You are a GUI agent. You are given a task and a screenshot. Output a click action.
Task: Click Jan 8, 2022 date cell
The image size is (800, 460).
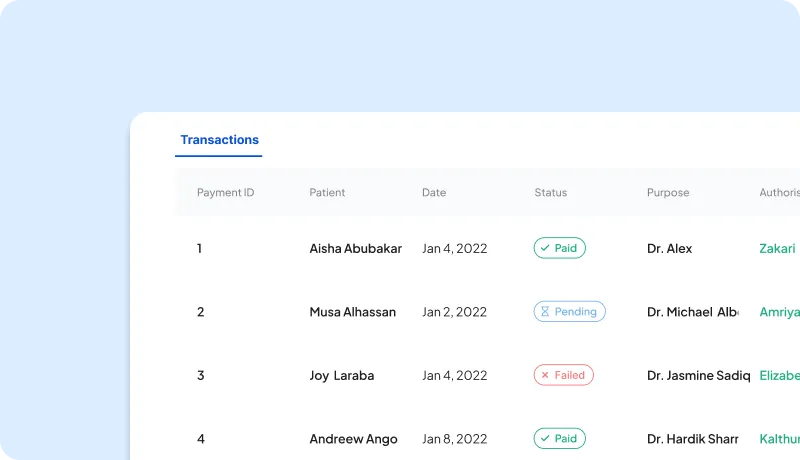pyautogui.click(x=454, y=439)
